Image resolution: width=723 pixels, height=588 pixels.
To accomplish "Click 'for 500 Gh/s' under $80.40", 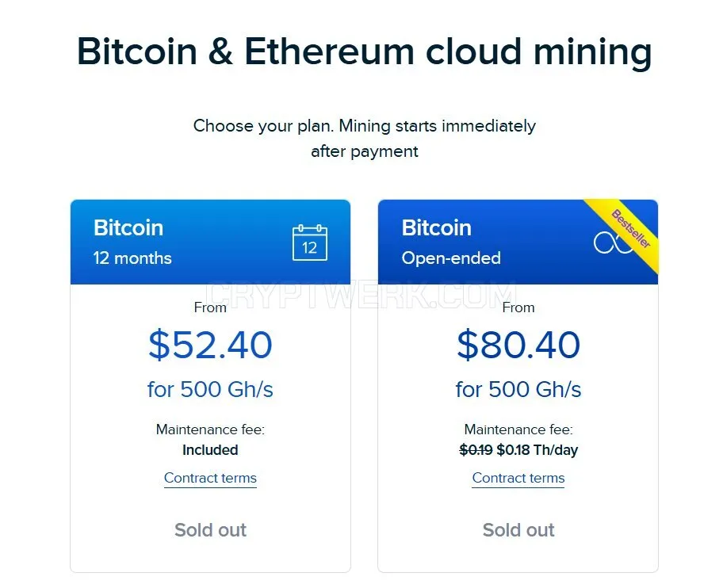I will 518,389.
